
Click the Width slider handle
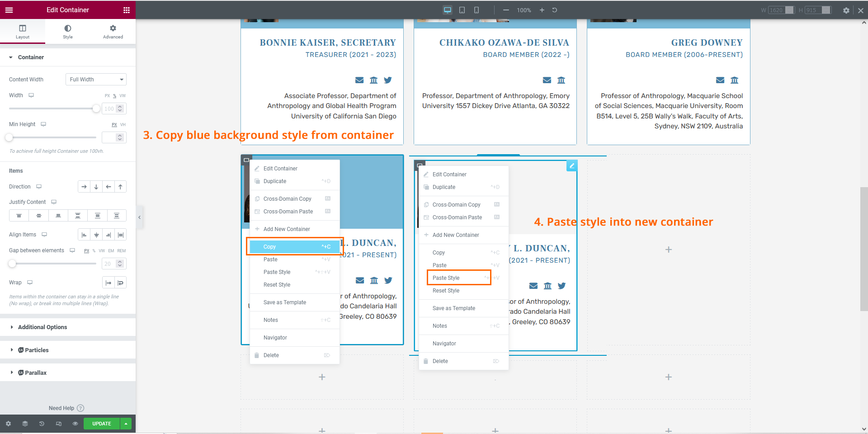96,108
